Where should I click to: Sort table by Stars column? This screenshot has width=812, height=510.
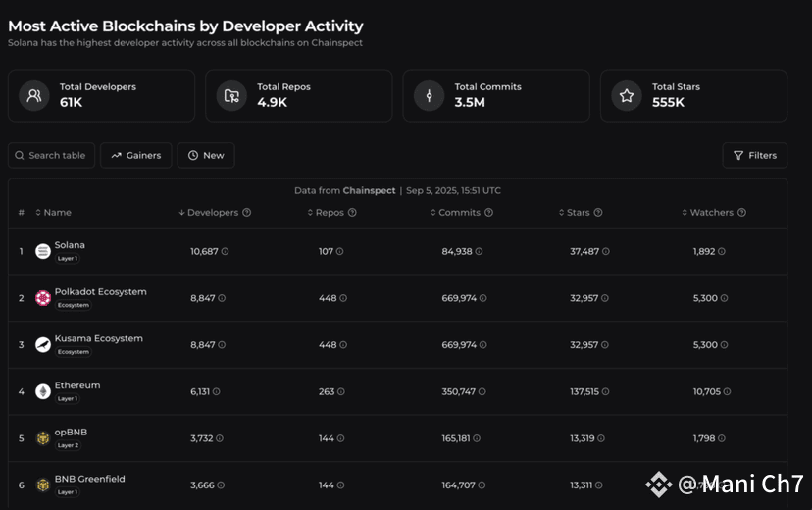pos(575,212)
